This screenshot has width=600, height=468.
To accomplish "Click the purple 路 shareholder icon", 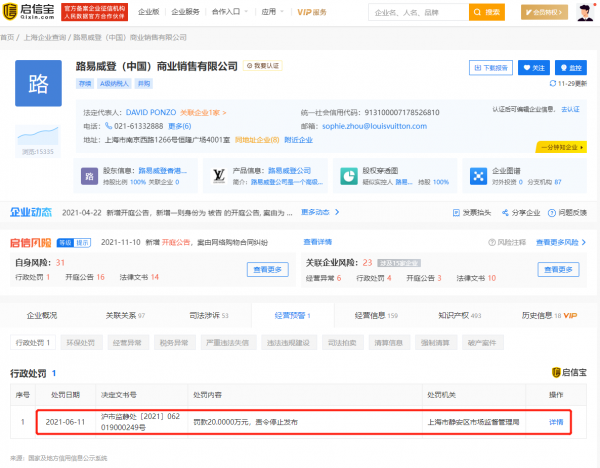I will click(89, 176).
